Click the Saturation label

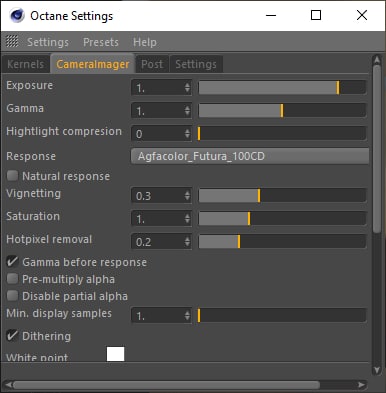click(33, 216)
